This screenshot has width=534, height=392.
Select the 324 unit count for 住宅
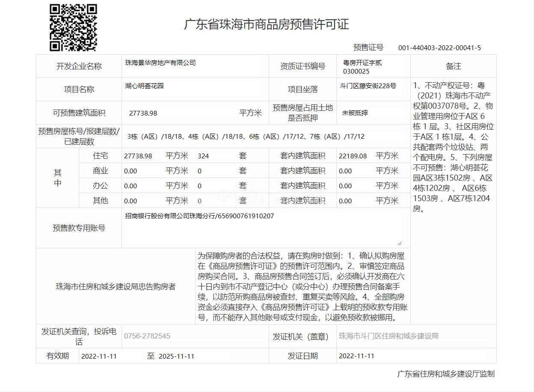coord(203,156)
